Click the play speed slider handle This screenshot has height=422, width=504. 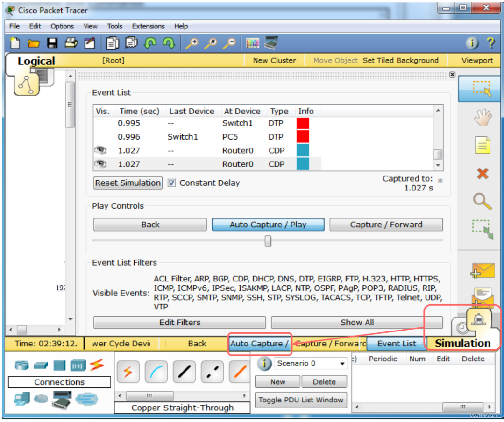tap(268, 241)
